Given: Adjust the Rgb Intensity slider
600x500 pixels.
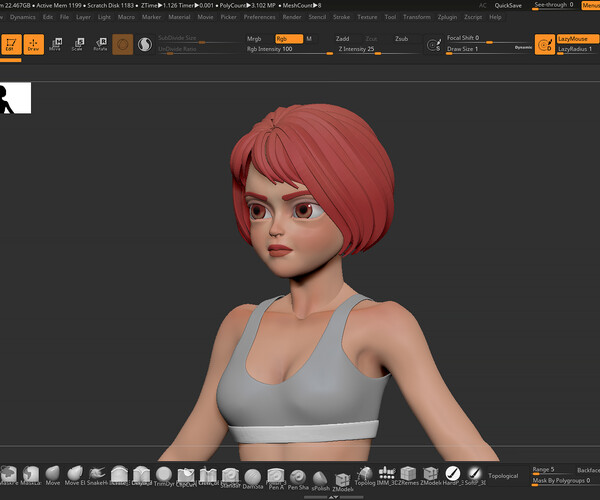Looking at the screenshot, I should 289,50.
